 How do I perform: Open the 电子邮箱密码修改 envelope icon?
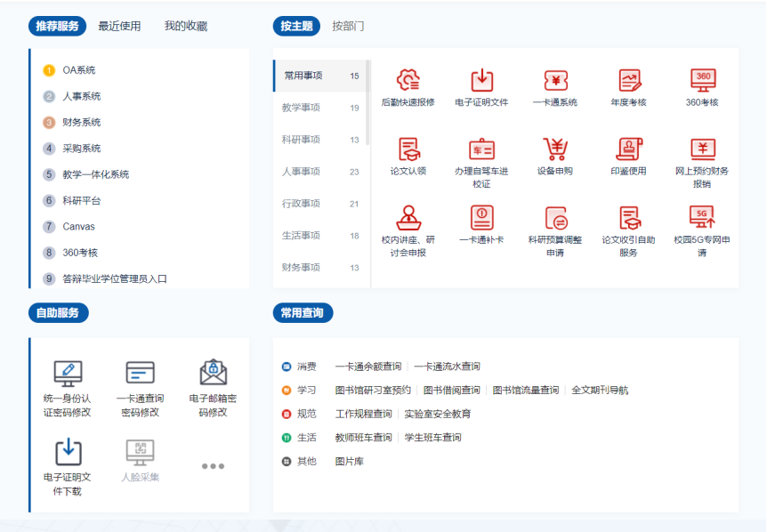click(214, 373)
